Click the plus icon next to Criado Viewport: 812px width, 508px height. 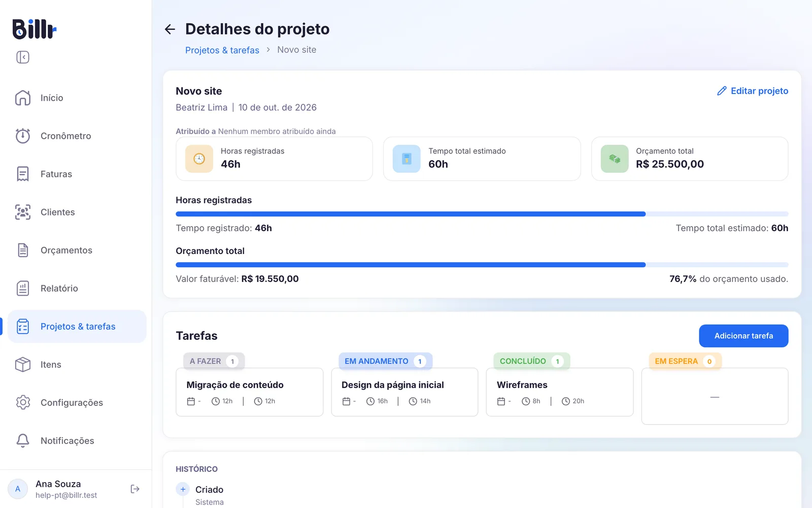tap(183, 489)
